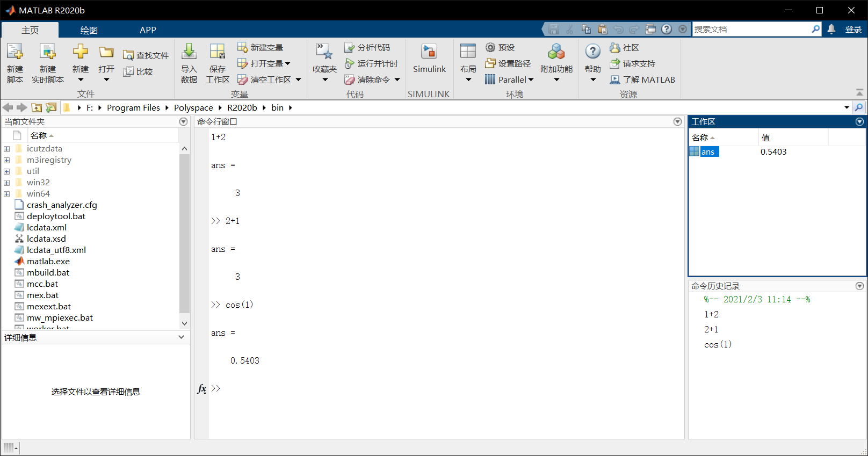Open Community (社区) link

[624, 47]
